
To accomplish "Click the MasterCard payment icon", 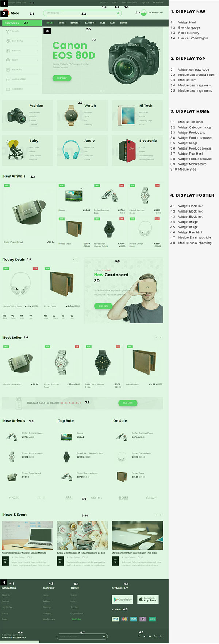I will (x=124, y=619).
